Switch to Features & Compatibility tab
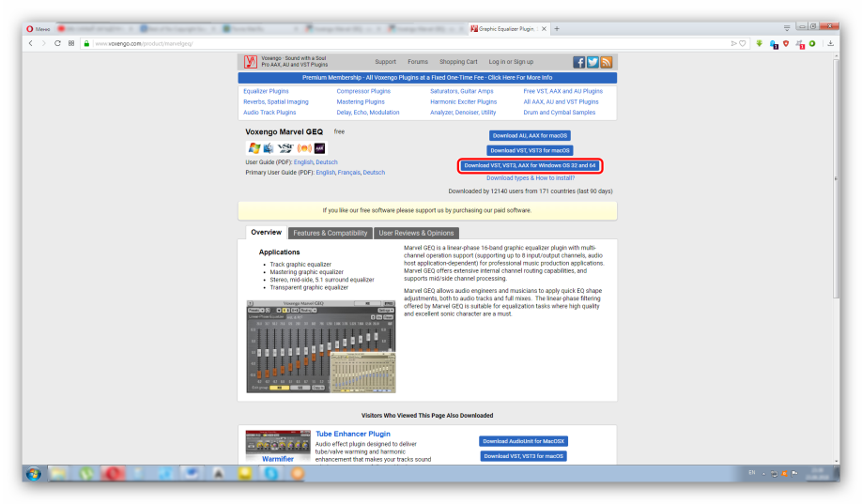This screenshot has width=862, height=504. (x=330, y=233)
